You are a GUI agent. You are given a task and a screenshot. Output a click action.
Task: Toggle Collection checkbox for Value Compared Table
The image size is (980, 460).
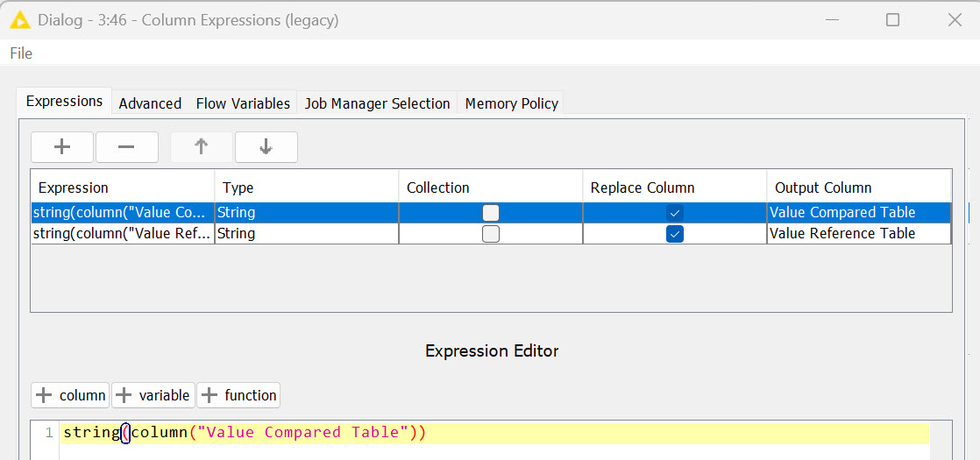pyautogui.click(x=491, y=213)
